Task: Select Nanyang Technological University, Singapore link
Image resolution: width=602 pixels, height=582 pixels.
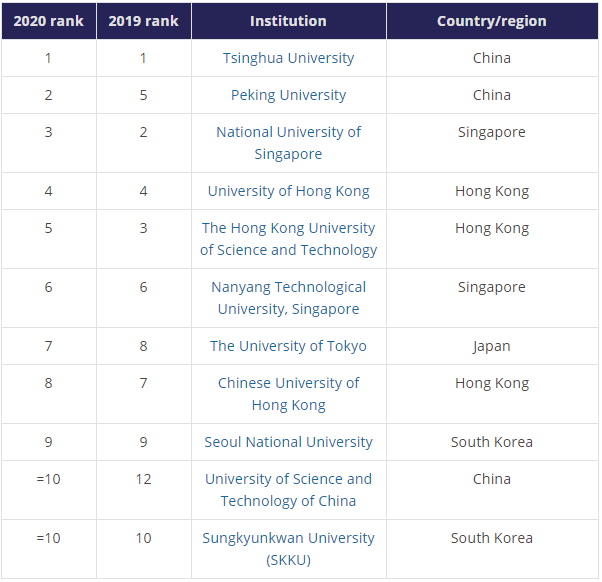Action: click(288, 298)
